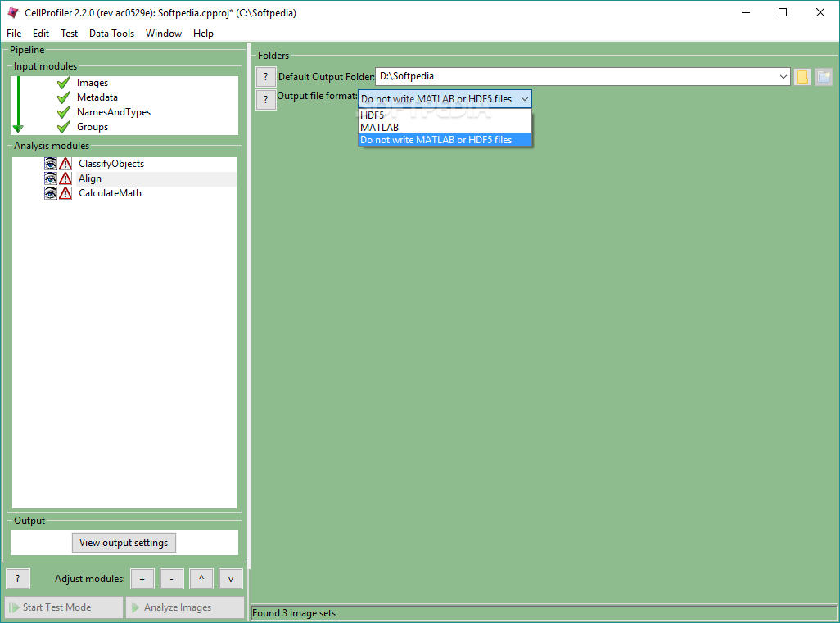This screenshot has width=840, height=623.
Task: Select the ClassifyObjects analysis module
Action: pyautogui.click(x=111, y=164)
